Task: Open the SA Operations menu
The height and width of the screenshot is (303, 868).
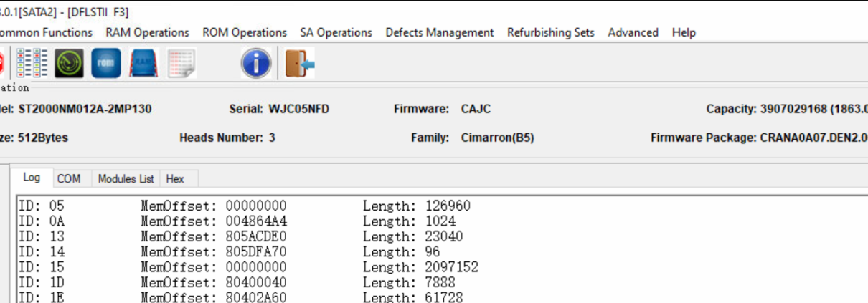Action: 336,32
